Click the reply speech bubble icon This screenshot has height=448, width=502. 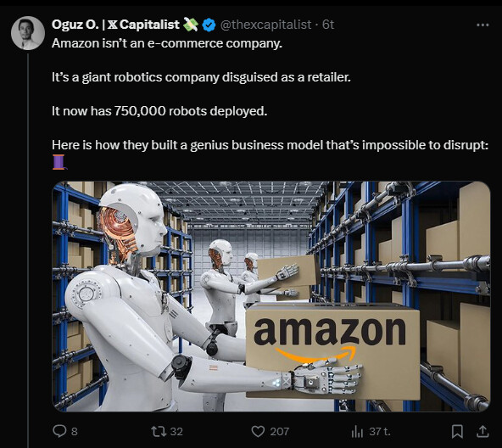coord(59,431)
